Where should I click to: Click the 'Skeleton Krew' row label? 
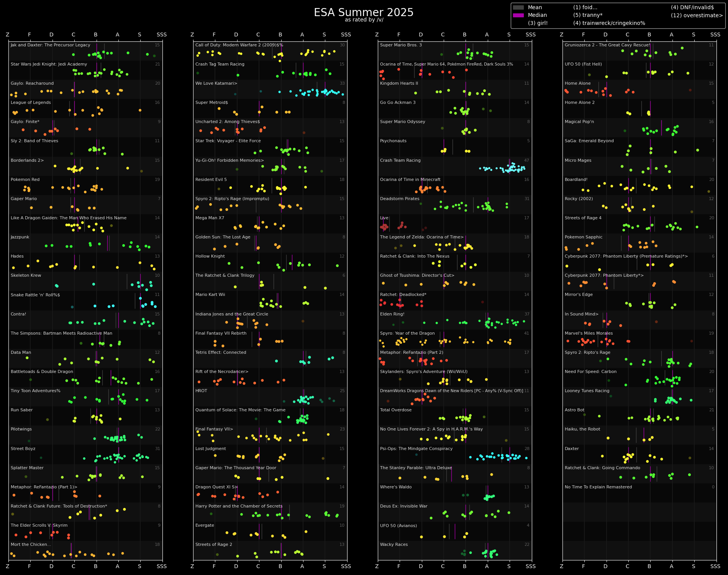pyautogui.click(x=26, y=276)
